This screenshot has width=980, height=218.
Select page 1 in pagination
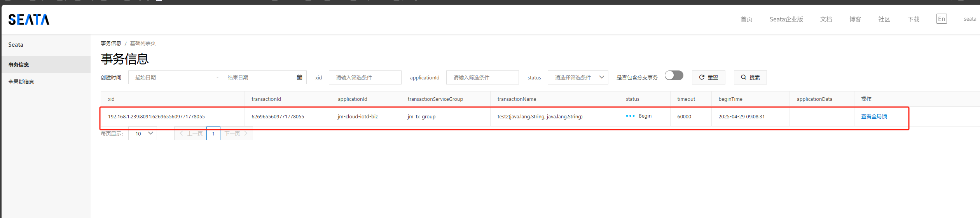point(213,134)
